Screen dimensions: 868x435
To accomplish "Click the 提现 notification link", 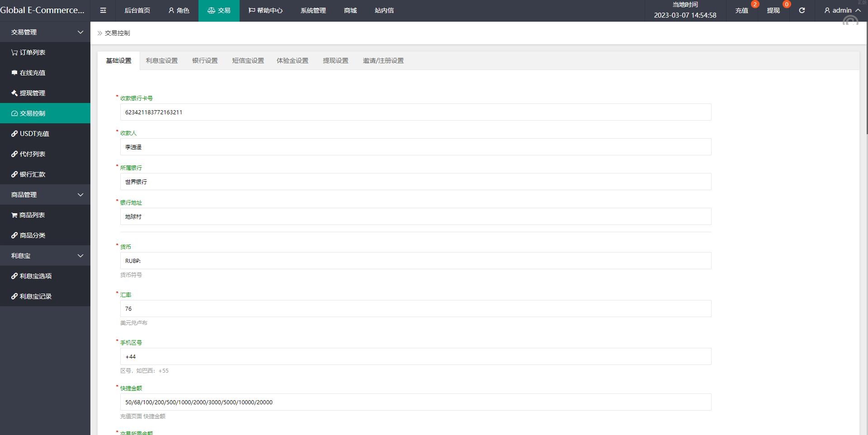I will tap(773, 10).
